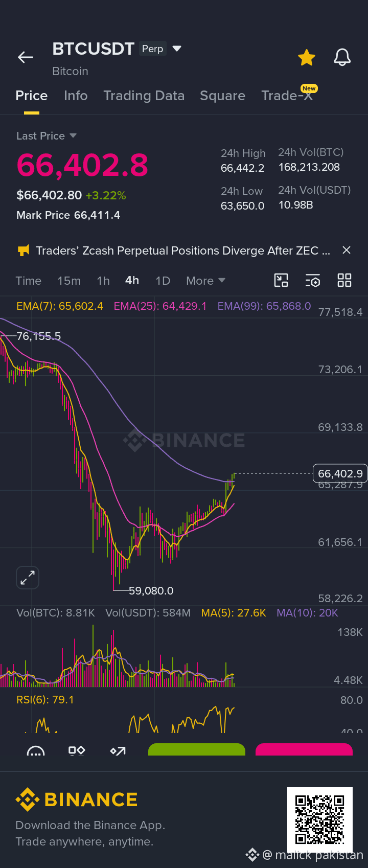Screen dimensions: 368x868
Task: Tap the back arrow icon
Action: [x=26, y=57]
